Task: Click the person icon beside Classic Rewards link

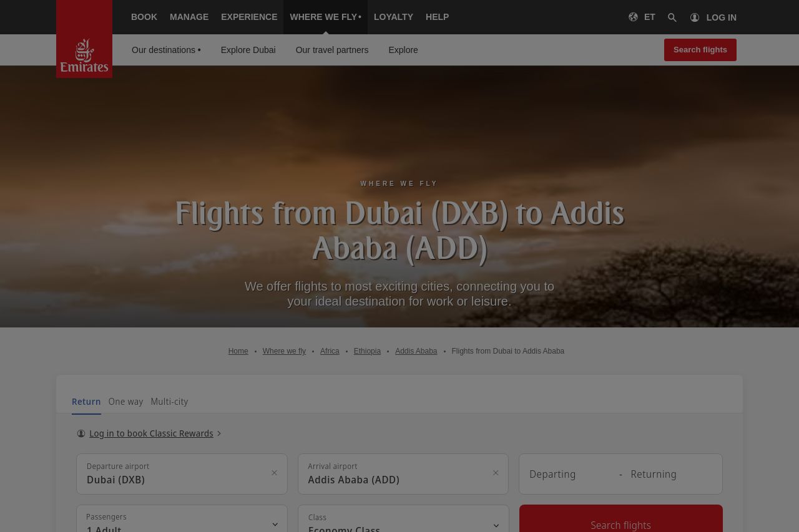Action: coord(81,433)
